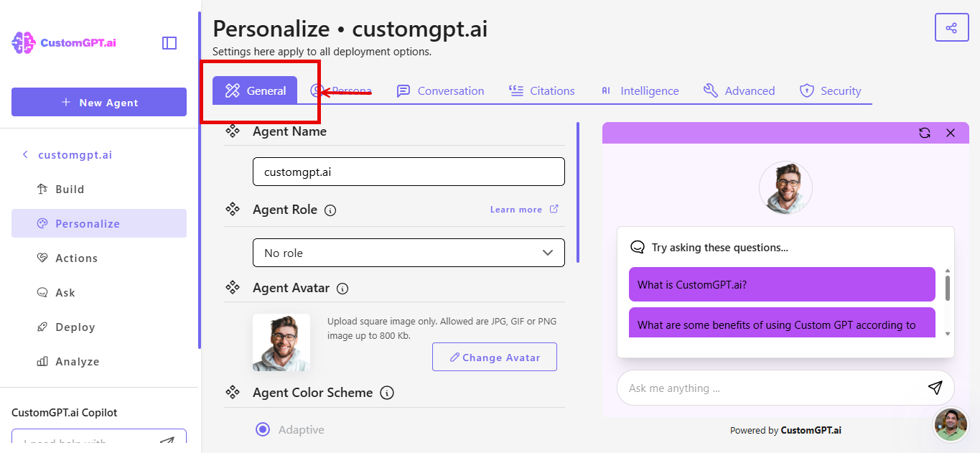Refresh the chat preview with the reload icon
The width and height of the screenshot is (980, 453).
[925, 133]
